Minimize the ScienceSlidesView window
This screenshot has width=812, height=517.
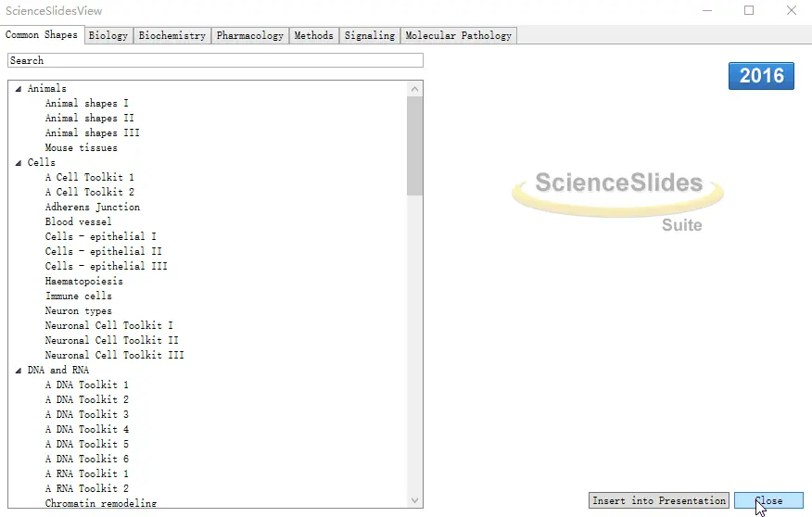coord(707,10)
